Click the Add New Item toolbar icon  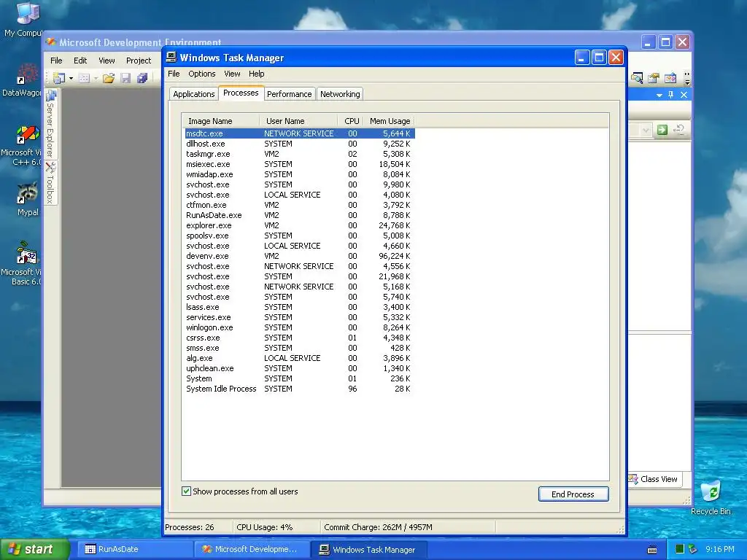pos(85,78)
